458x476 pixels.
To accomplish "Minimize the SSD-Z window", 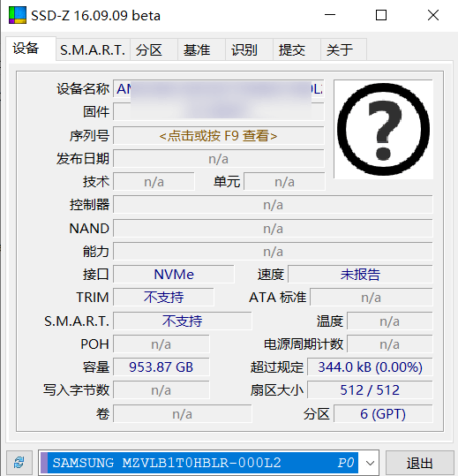I will pyautogui.click(x=330, y=15).
